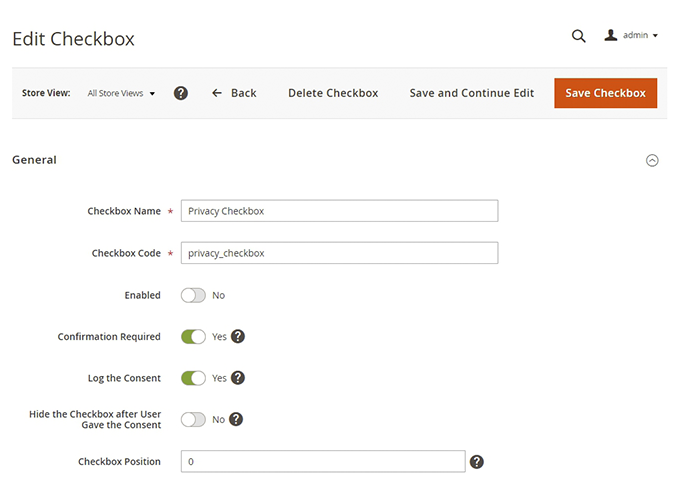Click help icon for Hide the Checkbox setting
Image resolution: width=684 pixels, height=481 pixels.
tap(236, 419)
